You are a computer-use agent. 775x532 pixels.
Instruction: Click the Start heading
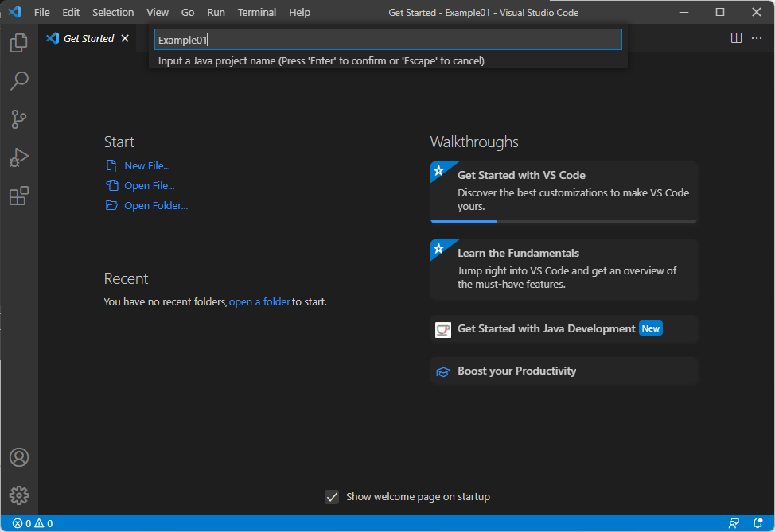coord(119,142)
